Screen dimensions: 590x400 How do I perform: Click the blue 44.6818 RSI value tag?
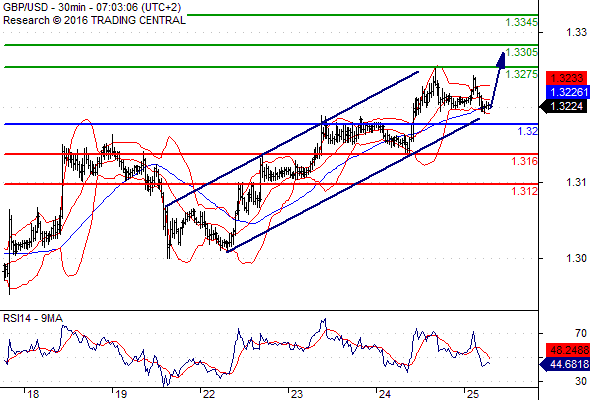(564, 364)
